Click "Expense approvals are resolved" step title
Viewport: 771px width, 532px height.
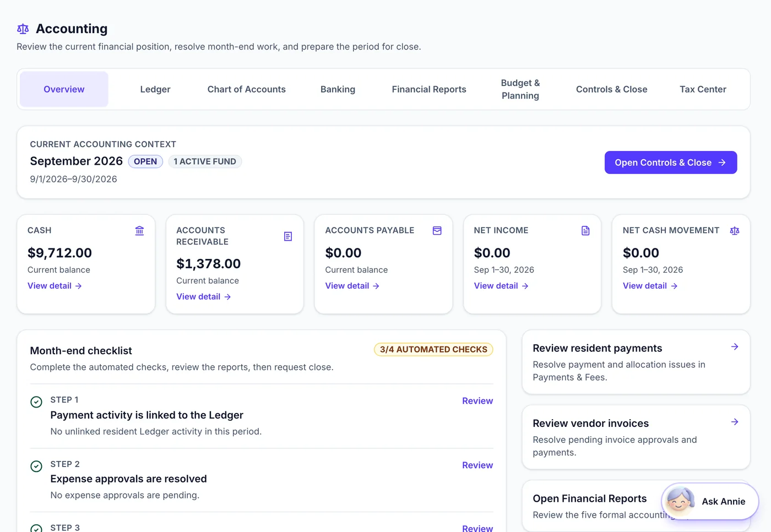coord(128,479)
